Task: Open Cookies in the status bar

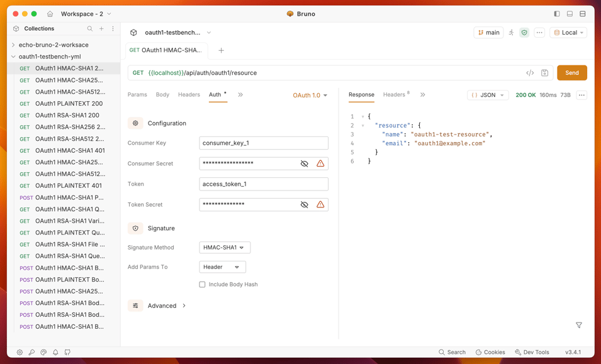Action: pos(490,352)
